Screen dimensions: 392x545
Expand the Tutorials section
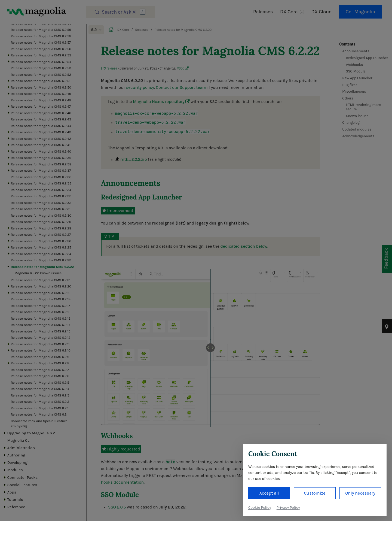5,499
